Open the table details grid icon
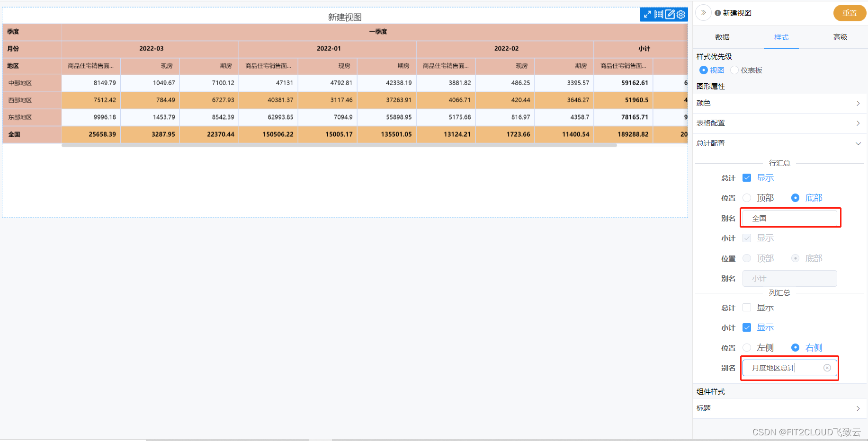This screenshot has width=868, height=441. pos(659,14)
